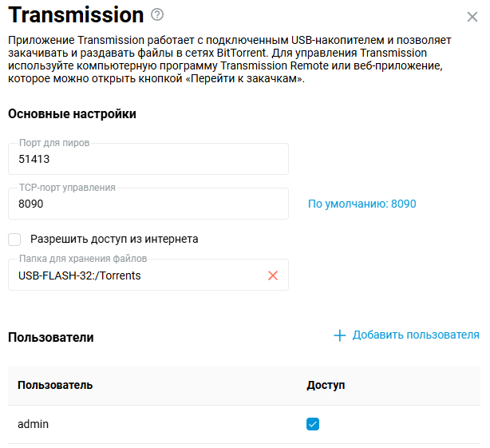The height and width of the screenshot is (448, 490).
Task: Reset port via 'По умолчанию: 8090' link
Action: click(x=362, y=204)
